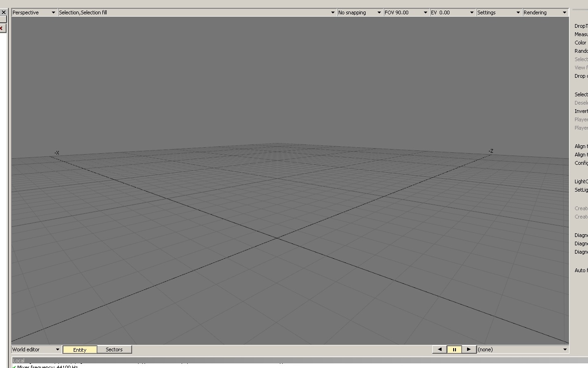Open the Rendering dropdown menu
The width and height of the screenshot is (588, 368).
[545, 12]
